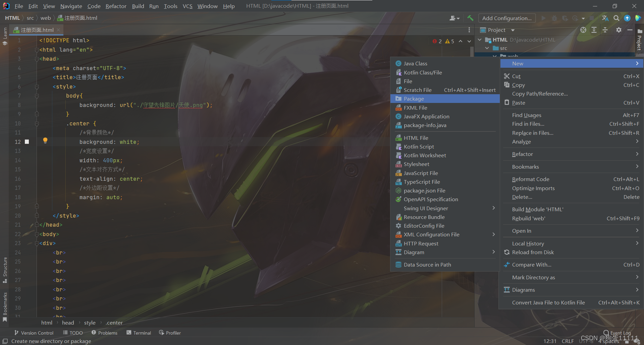Go to next highlighted error arrow
This screenshot has height=345, width=644.
[469, 41]
